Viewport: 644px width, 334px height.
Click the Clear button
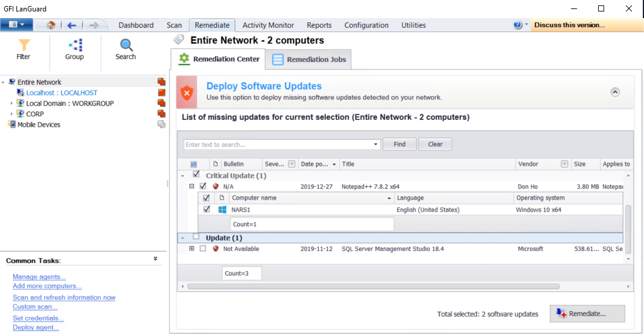click(x=435, y=144)
